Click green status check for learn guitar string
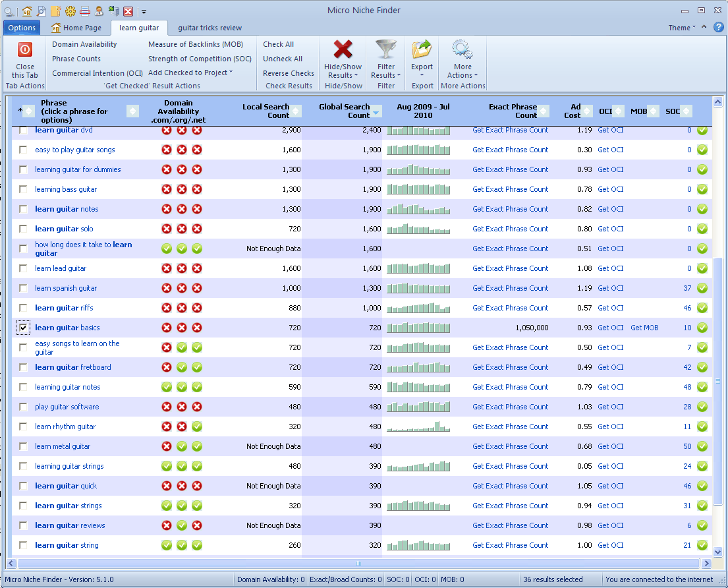 coord(702,545)
